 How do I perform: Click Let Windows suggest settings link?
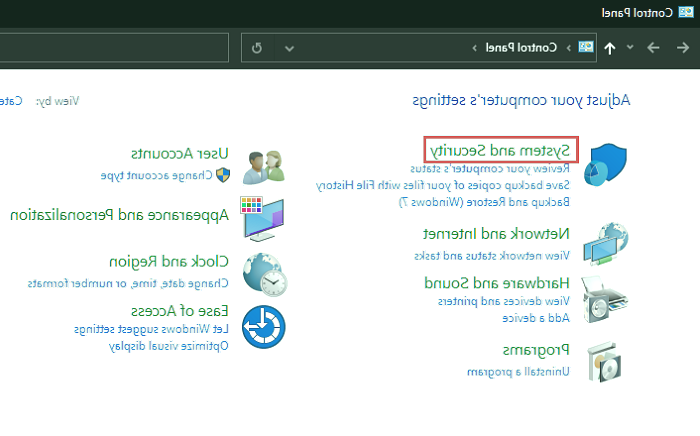coord(151,329)
